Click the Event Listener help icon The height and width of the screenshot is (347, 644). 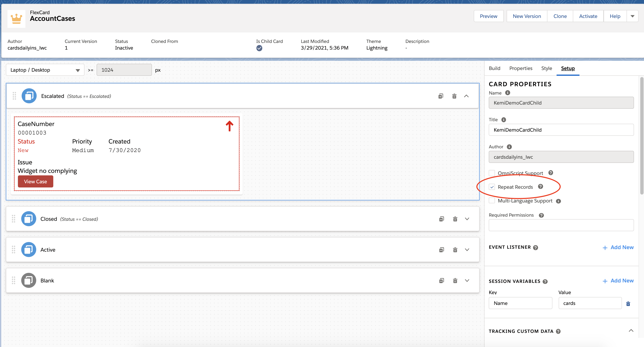[536, 247]
